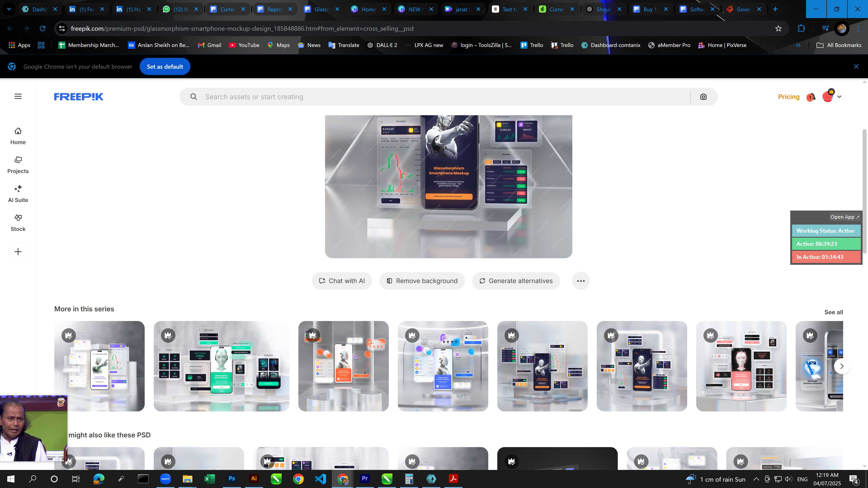Open Illustrator from the taskbar
Viewport: 868px width, 488px height.
254,479
